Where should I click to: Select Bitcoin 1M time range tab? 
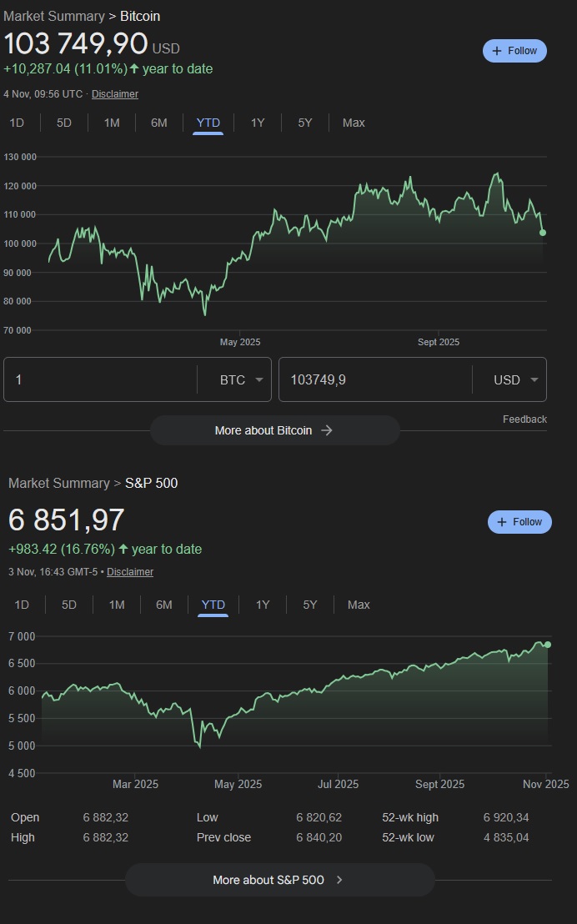[x=112, y=123]
